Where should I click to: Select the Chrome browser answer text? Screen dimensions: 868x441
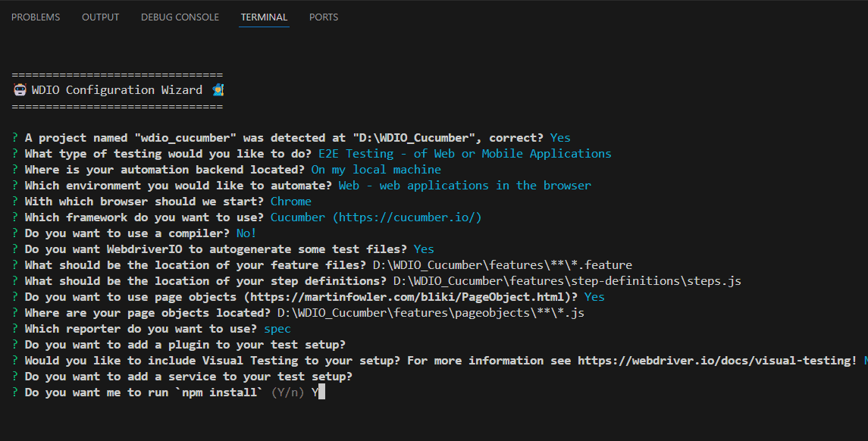click(x=290, y=201)
